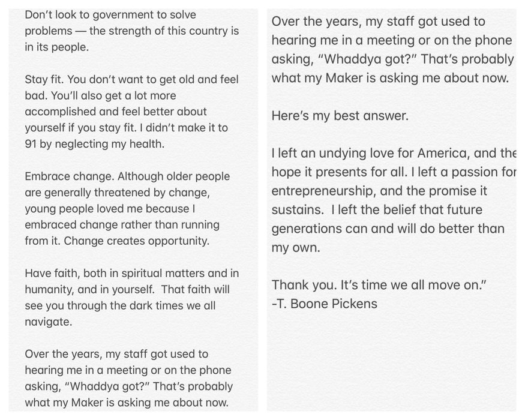Screen dimensions: 525x420
Task: Click "see you through the dark times" line
Action: 120,306
